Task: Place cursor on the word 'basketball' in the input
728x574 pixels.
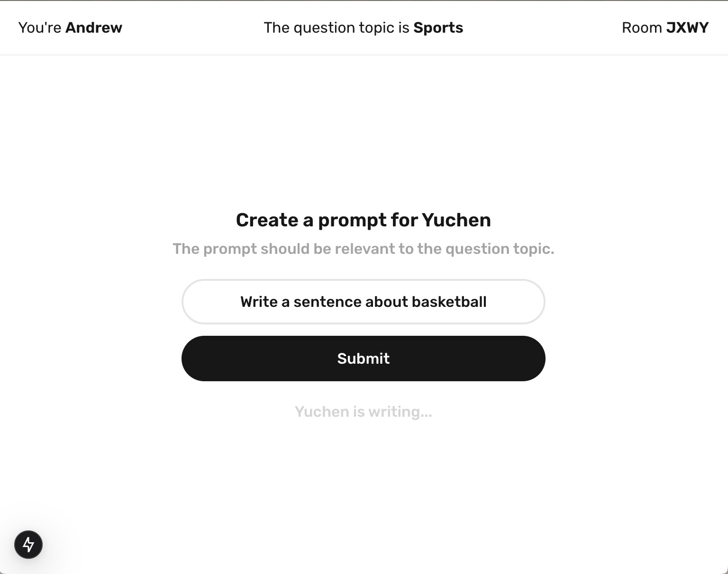Action: click(449, 302)
